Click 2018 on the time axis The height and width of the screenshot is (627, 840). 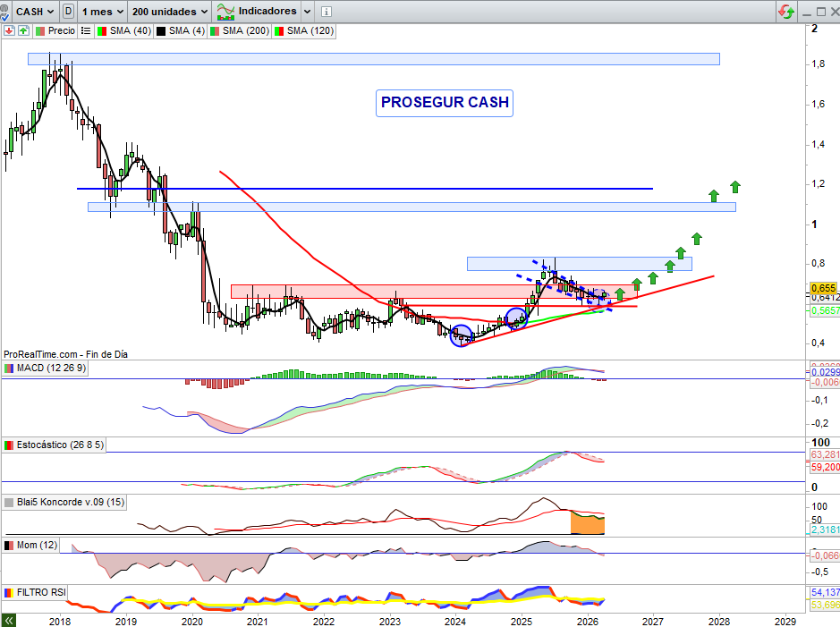coord(59,622)
